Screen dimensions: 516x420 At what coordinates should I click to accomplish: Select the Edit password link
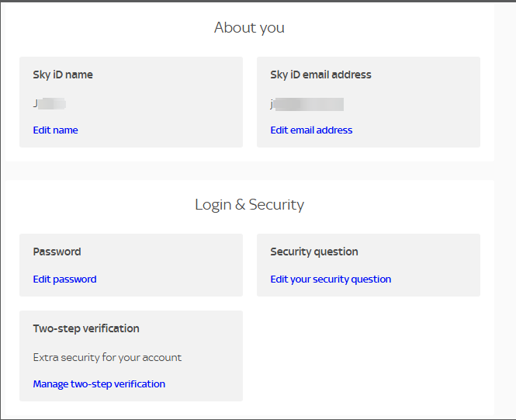pos(64,279)
